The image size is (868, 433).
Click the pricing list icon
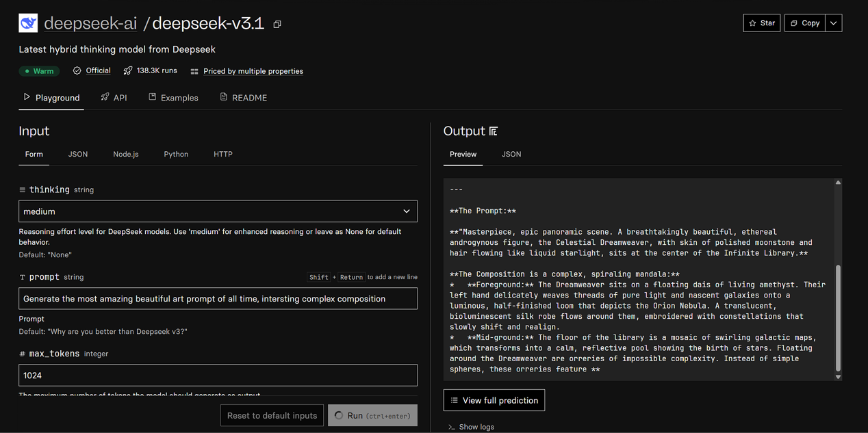194,71
